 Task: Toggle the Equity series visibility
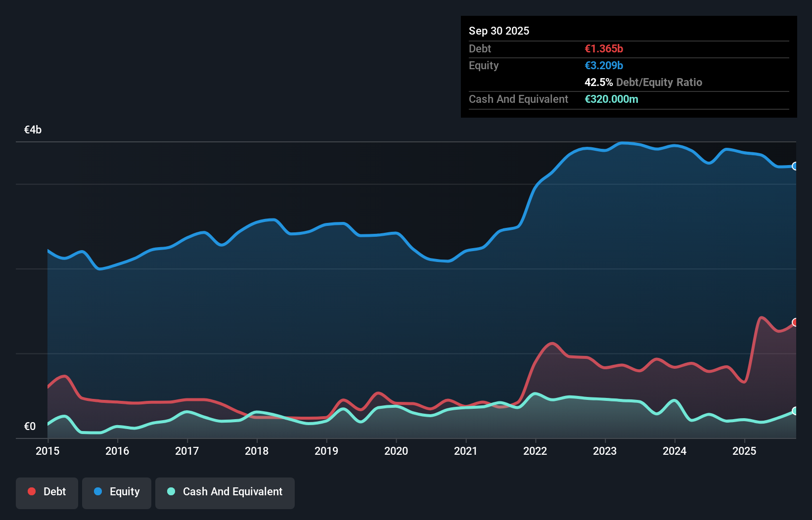tap(116, 492)
